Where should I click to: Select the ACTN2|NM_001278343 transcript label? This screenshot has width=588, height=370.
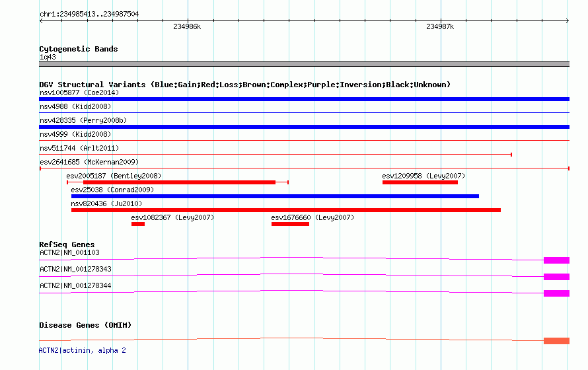point(75,269)
